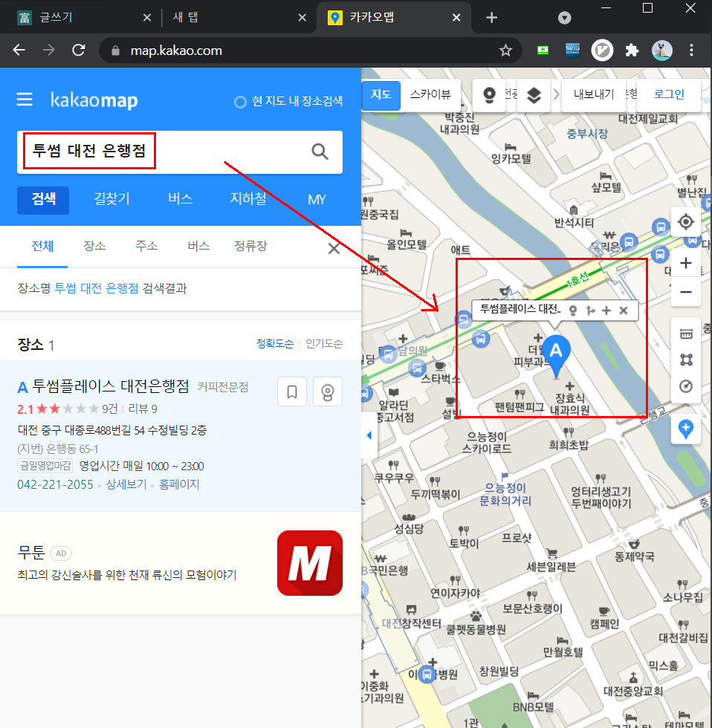Open the browser extensions puzzle icon

click(x=632, y=51)
